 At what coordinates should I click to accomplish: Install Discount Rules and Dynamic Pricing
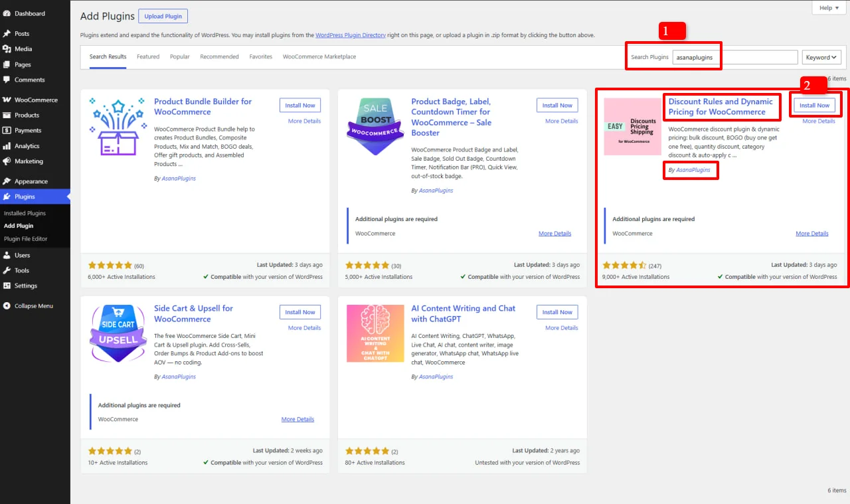click(815, 106)
